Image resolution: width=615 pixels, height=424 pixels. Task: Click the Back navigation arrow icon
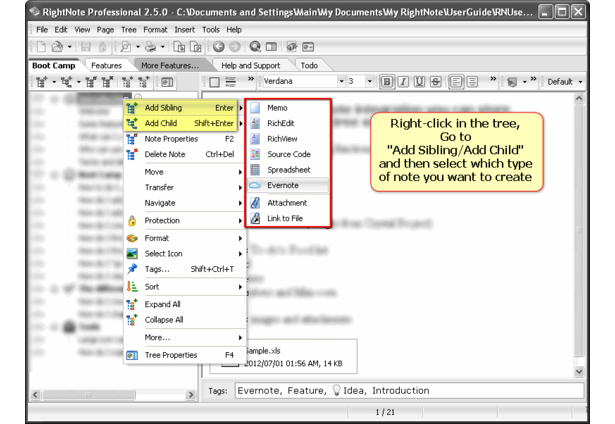218,47
